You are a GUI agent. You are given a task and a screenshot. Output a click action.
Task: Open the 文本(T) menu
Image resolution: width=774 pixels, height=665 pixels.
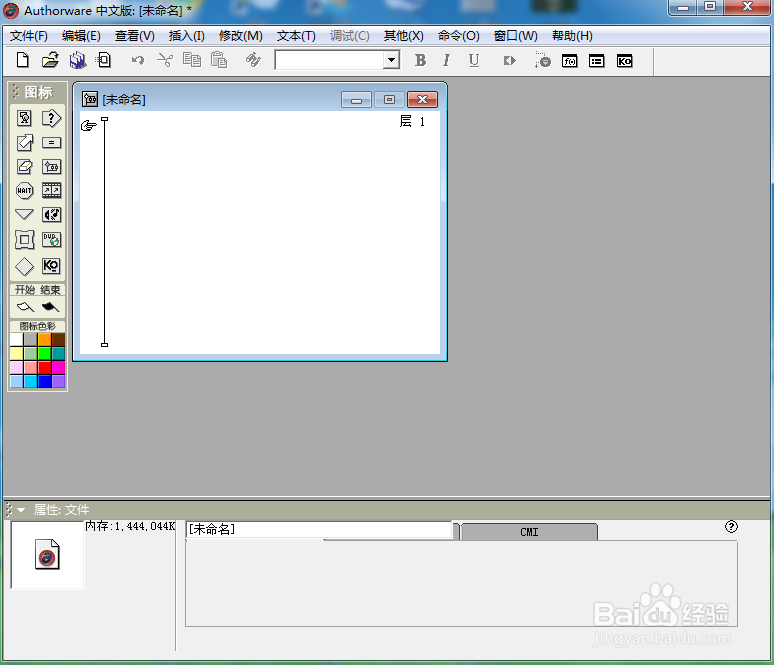pyautogui.click(x=296, y=36)
